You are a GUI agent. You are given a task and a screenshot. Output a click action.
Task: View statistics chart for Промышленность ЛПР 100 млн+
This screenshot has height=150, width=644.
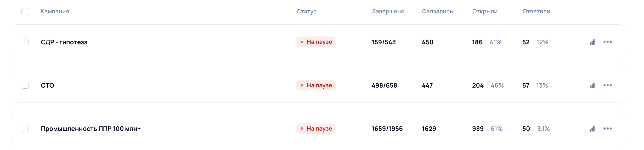click(592, 129)
